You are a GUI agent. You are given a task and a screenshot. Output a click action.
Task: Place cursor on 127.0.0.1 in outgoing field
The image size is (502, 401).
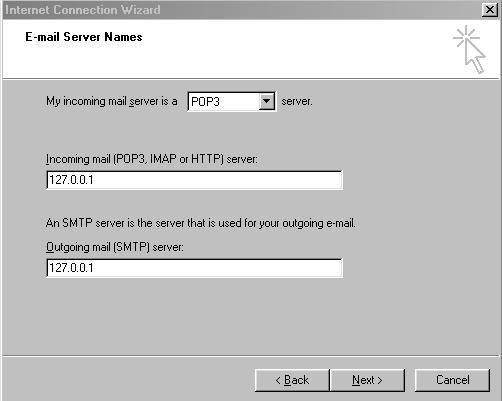(71, 268)
